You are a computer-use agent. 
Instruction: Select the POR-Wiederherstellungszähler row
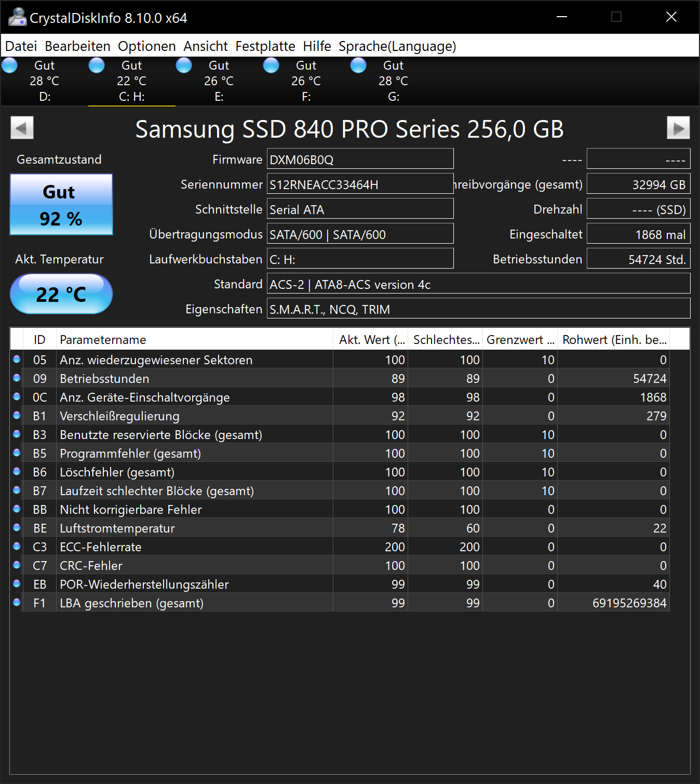340,584
